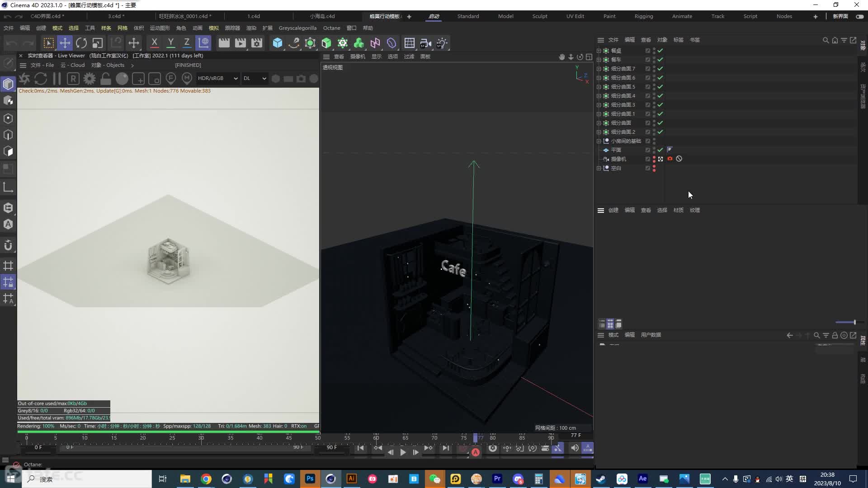The image size is (868, 488).
Task: Switch to Sculpt layout tab
Action: [540, 16]
